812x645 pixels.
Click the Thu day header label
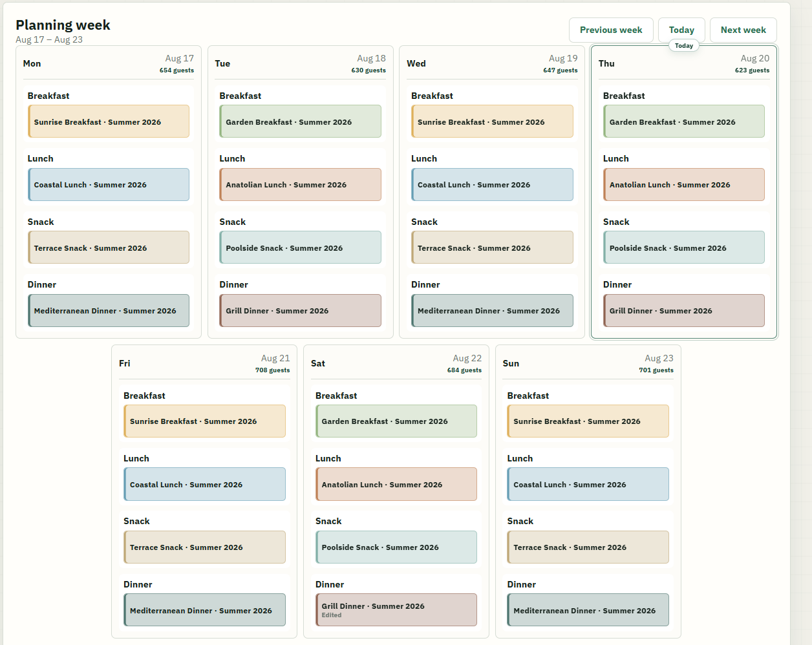click(606, 63)
